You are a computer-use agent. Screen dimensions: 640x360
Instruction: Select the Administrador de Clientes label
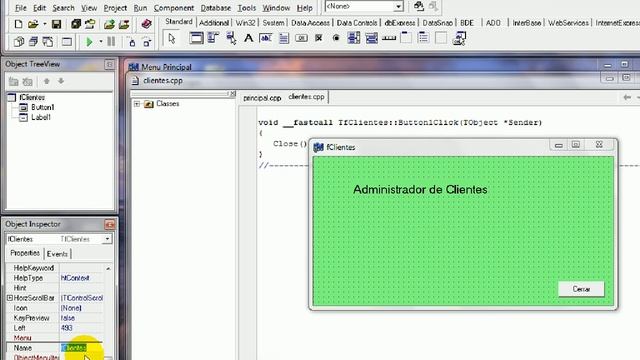coord(420,190)
